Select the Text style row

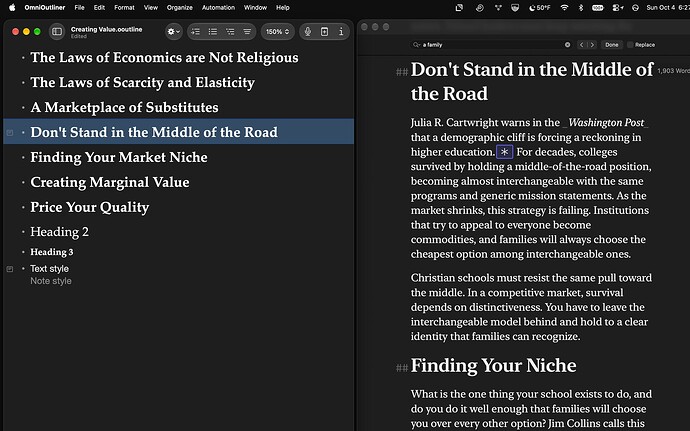pyautogui.click(x=178, y=269)
